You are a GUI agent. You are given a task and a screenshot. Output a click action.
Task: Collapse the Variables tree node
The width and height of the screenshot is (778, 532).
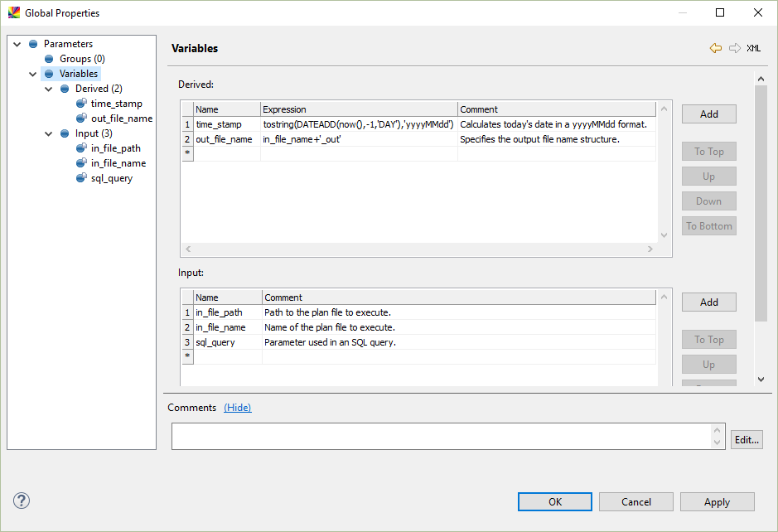pos(33,74)
